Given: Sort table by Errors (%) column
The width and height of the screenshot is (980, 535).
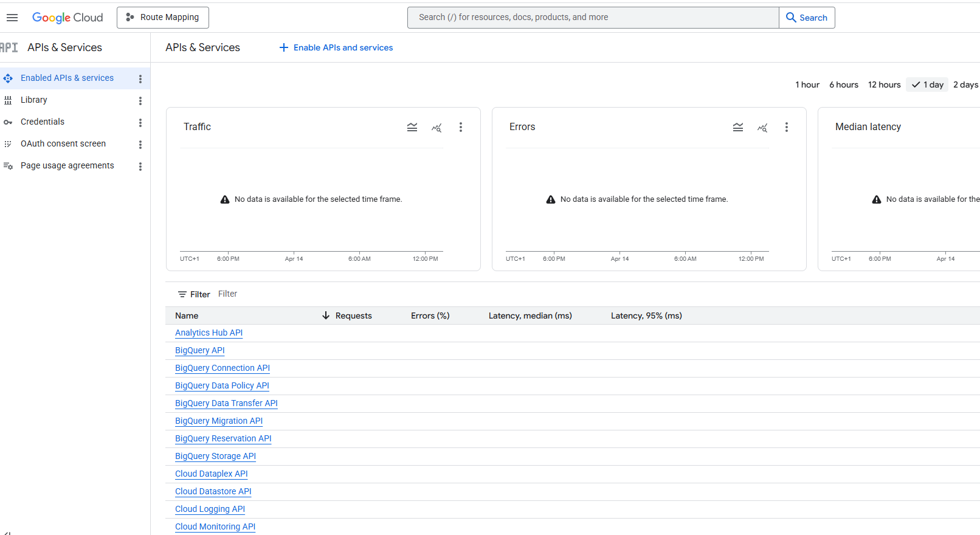Looking at the screenshot, I should click(430, 316).
